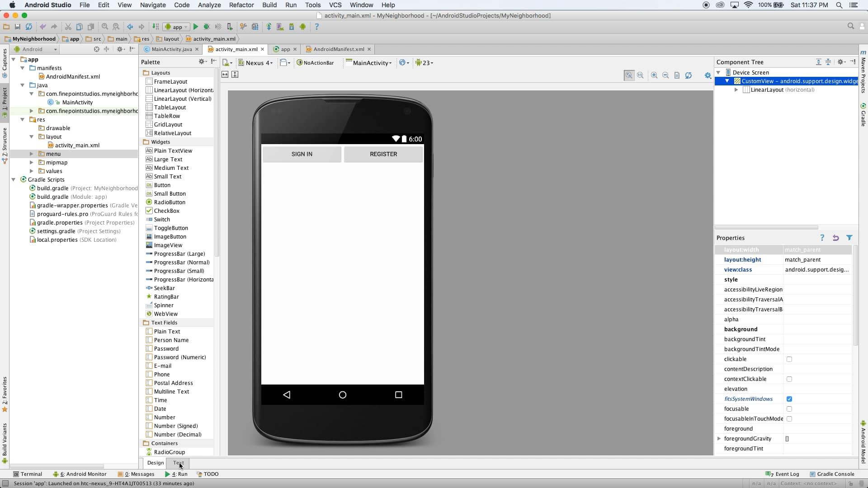Expand the LinearLayout node in Component Tree

coord(736,90)
